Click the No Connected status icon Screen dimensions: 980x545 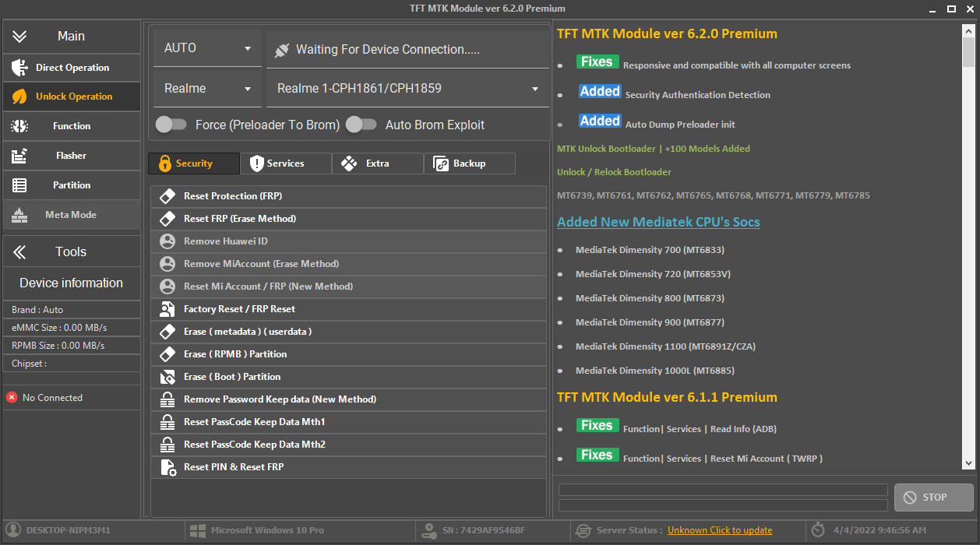click(x=11, y=397)
